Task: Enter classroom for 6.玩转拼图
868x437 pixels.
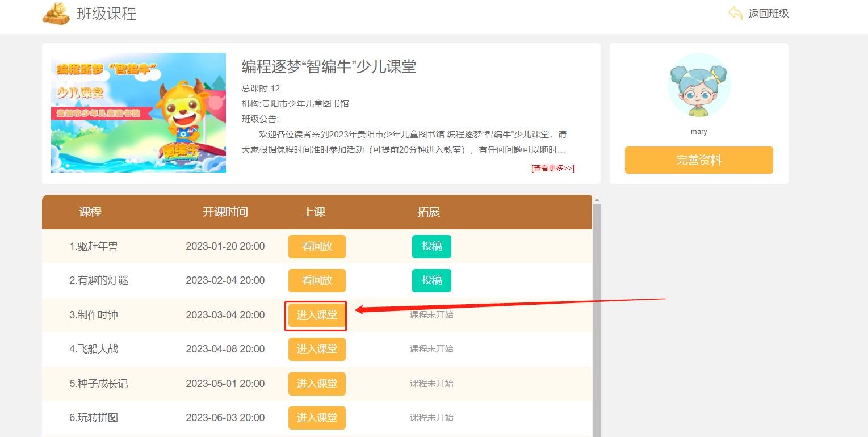Action: 317,418
